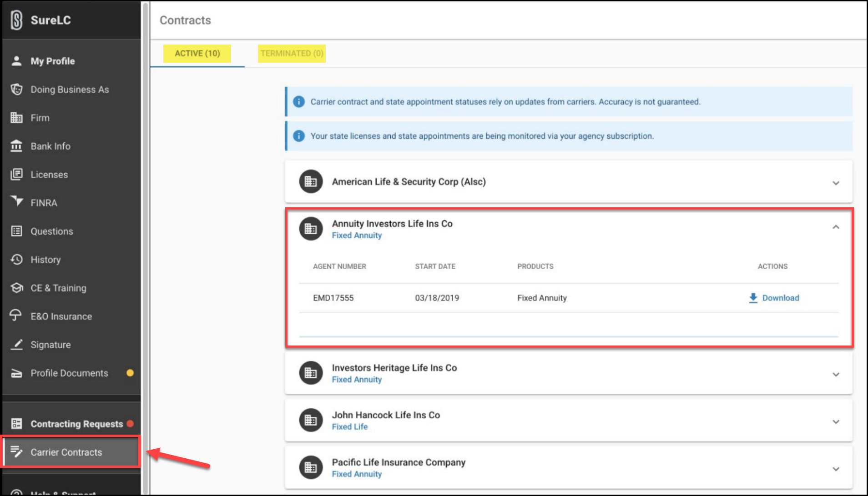
Task: Click the sidebar vertical scrollbar
Action: coord(146,248)
